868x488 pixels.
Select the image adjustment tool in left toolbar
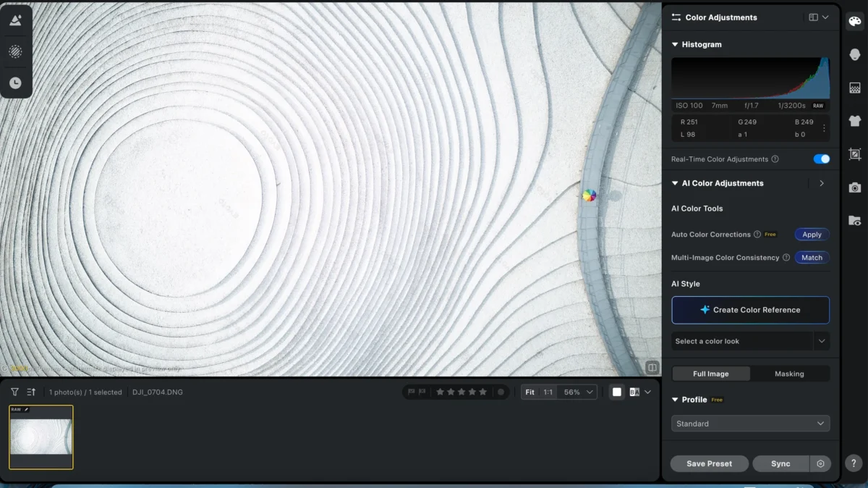pos(16,20)
